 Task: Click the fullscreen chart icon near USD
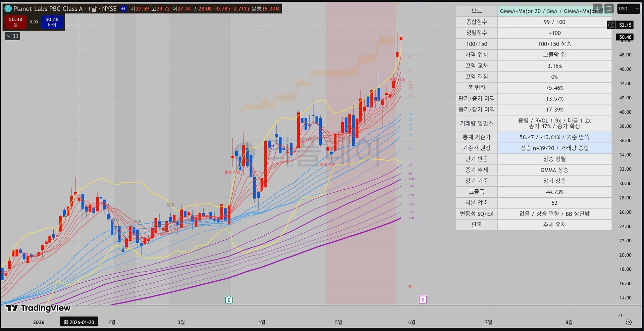(609, 9)
